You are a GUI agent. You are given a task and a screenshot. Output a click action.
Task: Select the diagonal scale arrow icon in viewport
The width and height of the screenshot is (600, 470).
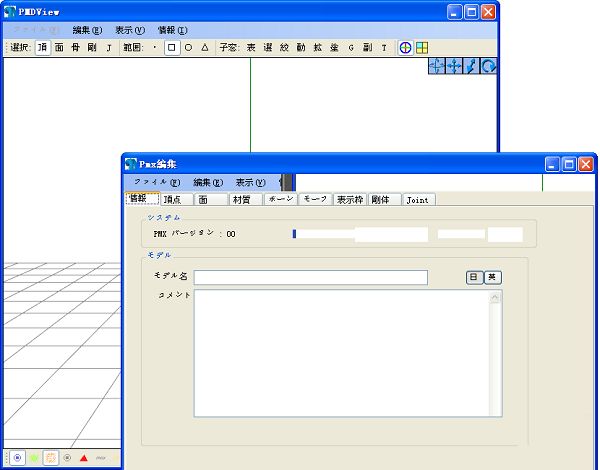(471, 66)
